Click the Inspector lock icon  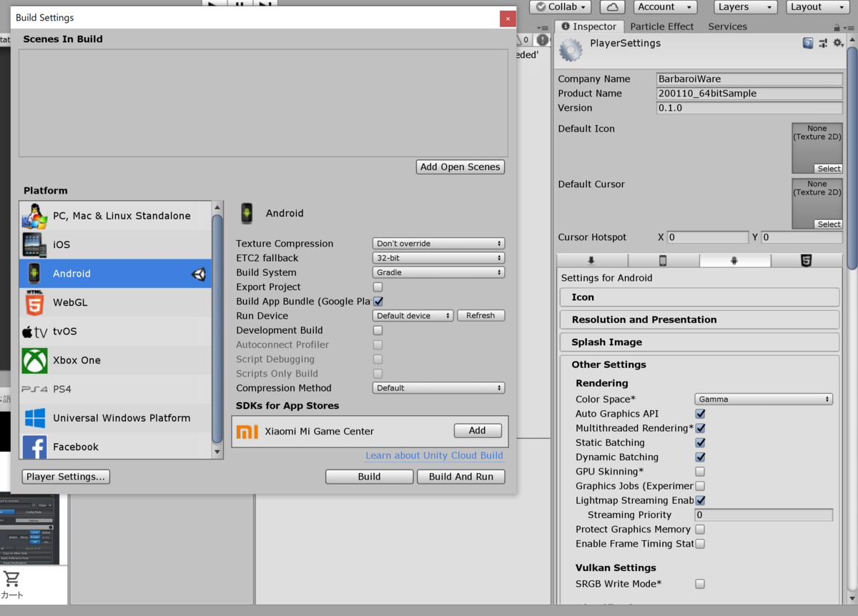[837, 27]
